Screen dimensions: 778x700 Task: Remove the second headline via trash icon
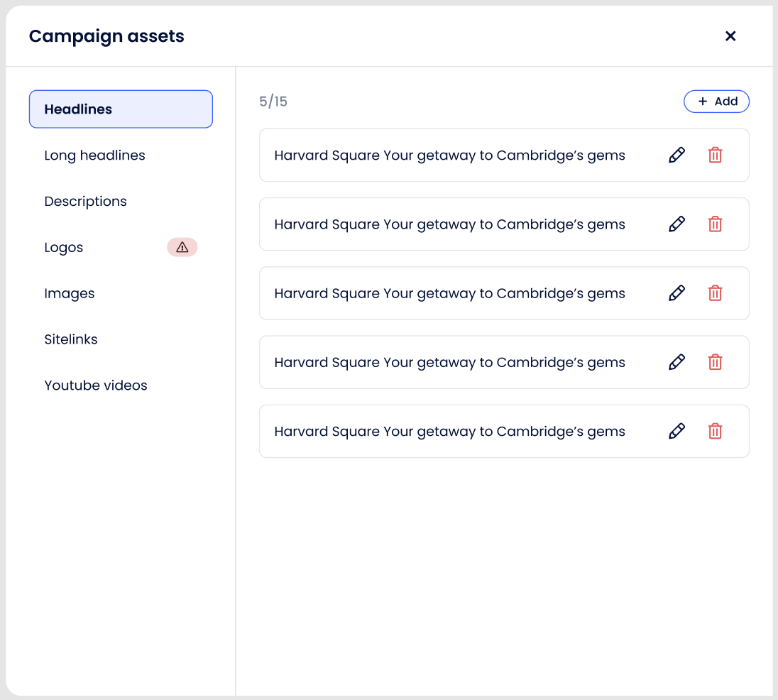(715, 224)
